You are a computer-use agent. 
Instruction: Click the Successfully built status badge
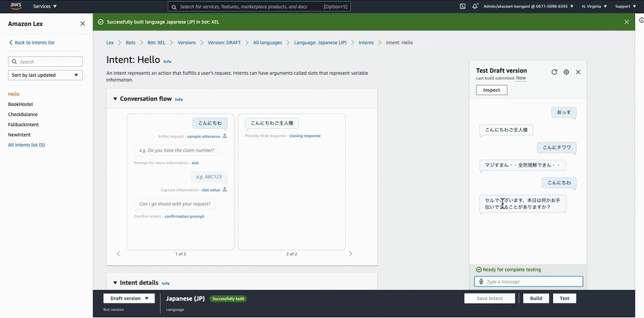coord(228,299)
